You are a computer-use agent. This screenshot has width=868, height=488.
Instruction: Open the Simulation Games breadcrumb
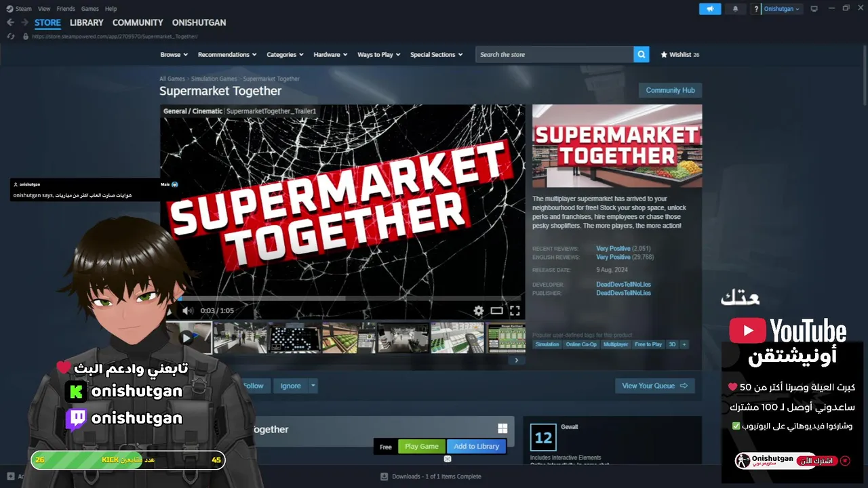tap(214, 79)
